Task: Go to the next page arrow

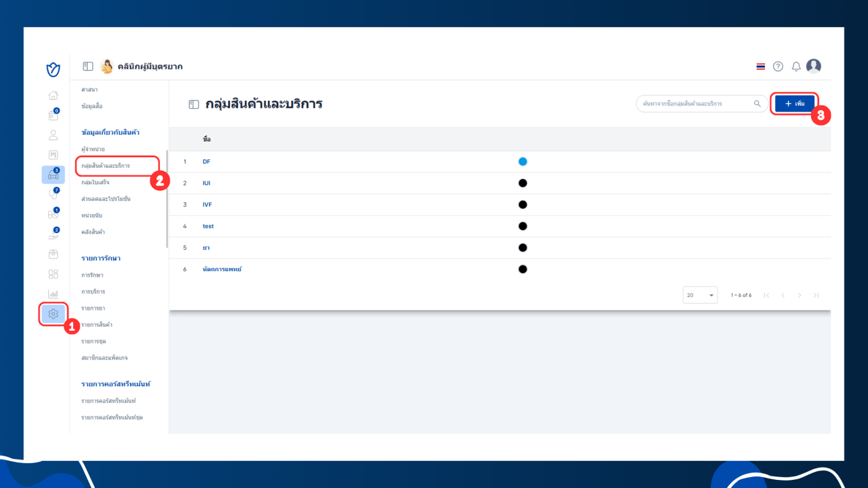Action: (800, 295)
